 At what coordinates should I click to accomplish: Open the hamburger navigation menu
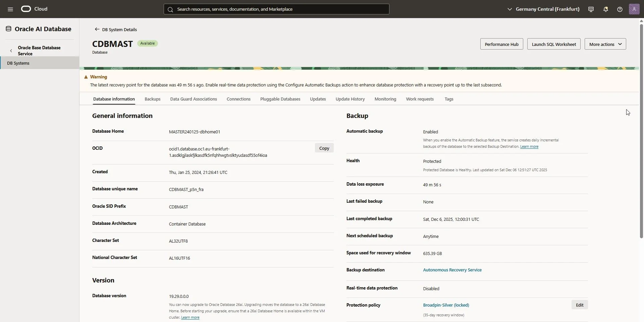pos(10,9)
